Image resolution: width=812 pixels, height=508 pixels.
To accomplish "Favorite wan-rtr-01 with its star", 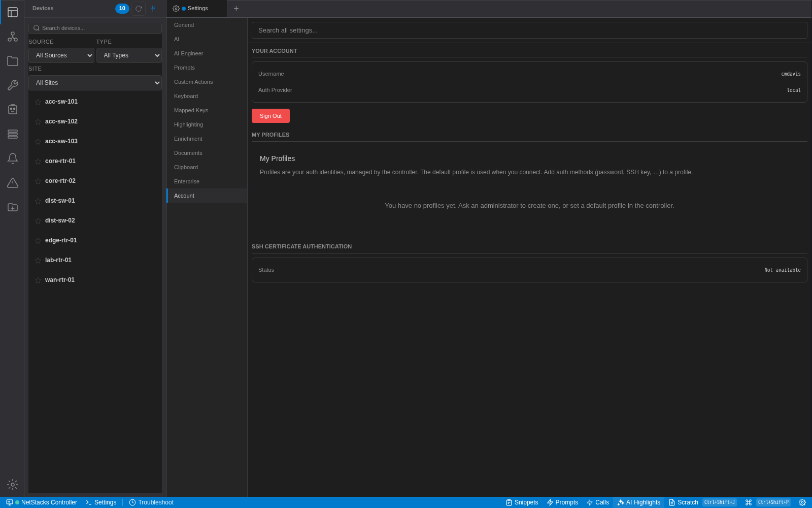I will (38, 280).
